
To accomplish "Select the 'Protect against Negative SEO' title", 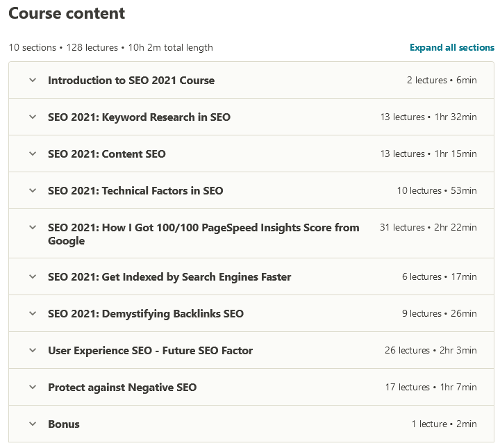I will coord(122,387).
